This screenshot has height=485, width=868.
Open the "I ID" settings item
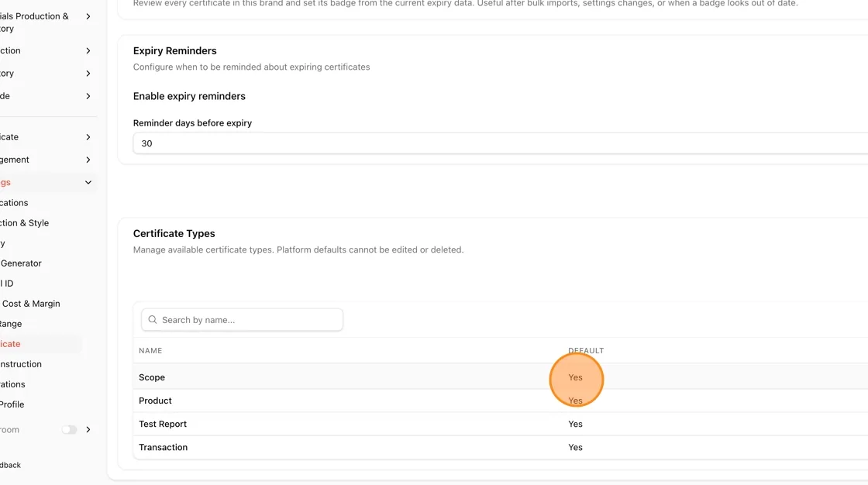pyautogui.click(x=7, y=283)
